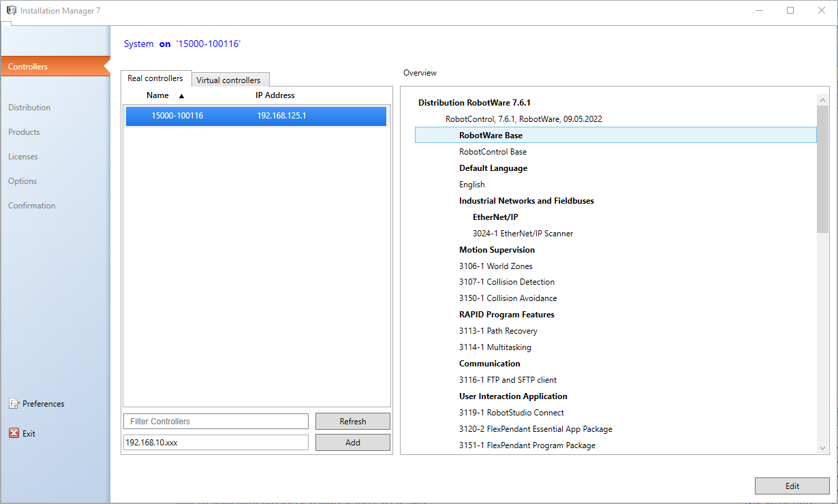Image resolution: width=838 pixels, height=504 pixels.
Task: Go to the Distribution step
Action: pyautogui.click(x=29, y=108)
